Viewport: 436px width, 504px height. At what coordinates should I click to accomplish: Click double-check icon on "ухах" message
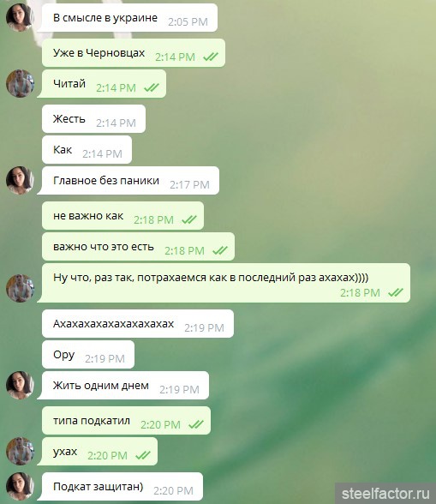[143, 455]
